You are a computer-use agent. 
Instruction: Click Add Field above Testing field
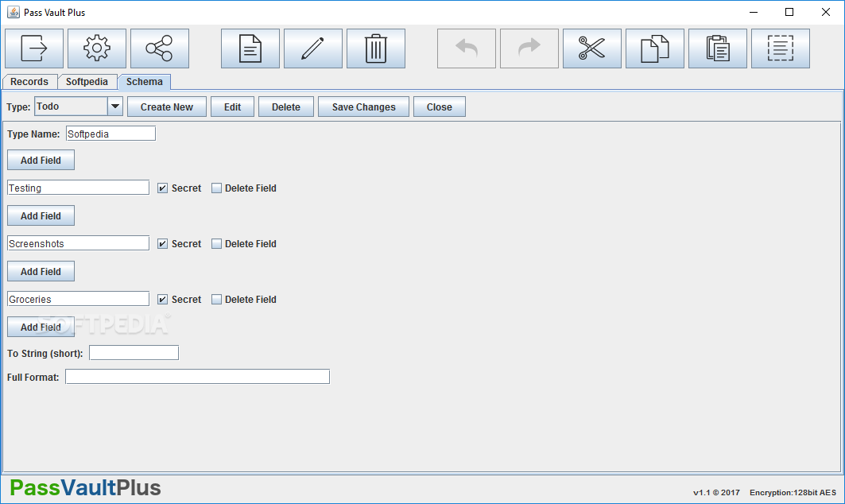coord(41,160)
